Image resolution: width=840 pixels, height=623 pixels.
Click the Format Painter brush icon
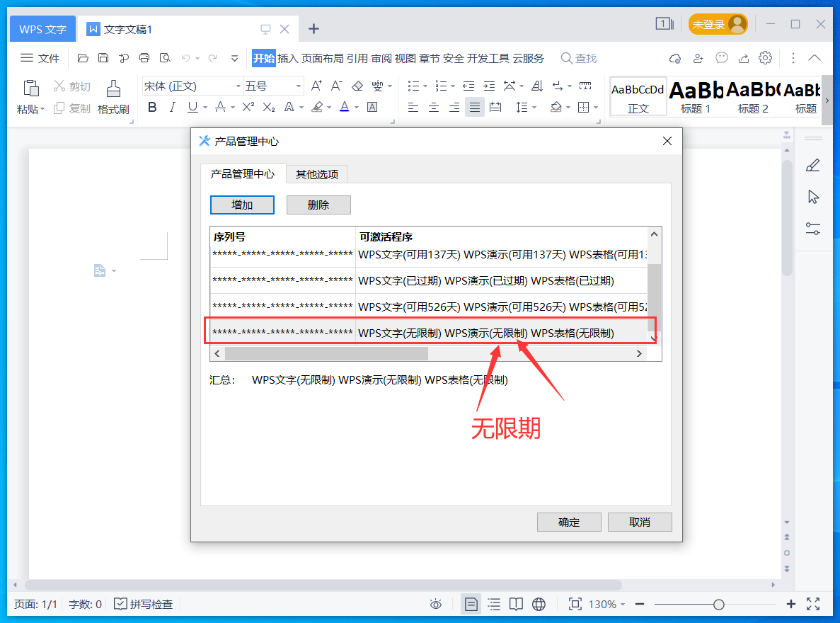pos(113,88)
